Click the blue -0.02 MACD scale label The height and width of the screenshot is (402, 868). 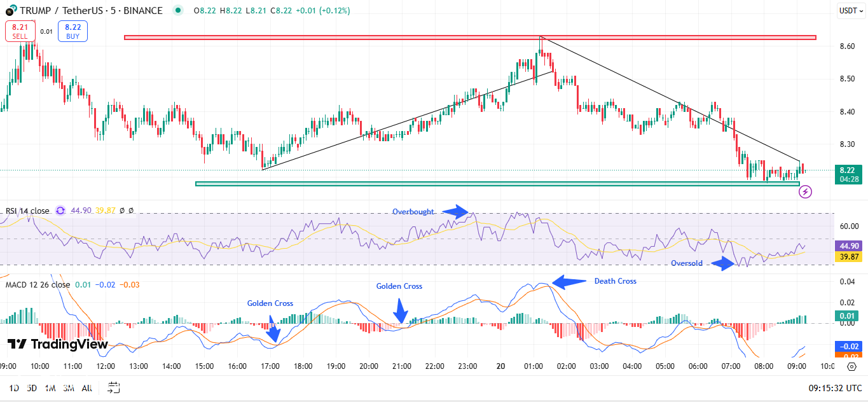[x=850, y=346]
